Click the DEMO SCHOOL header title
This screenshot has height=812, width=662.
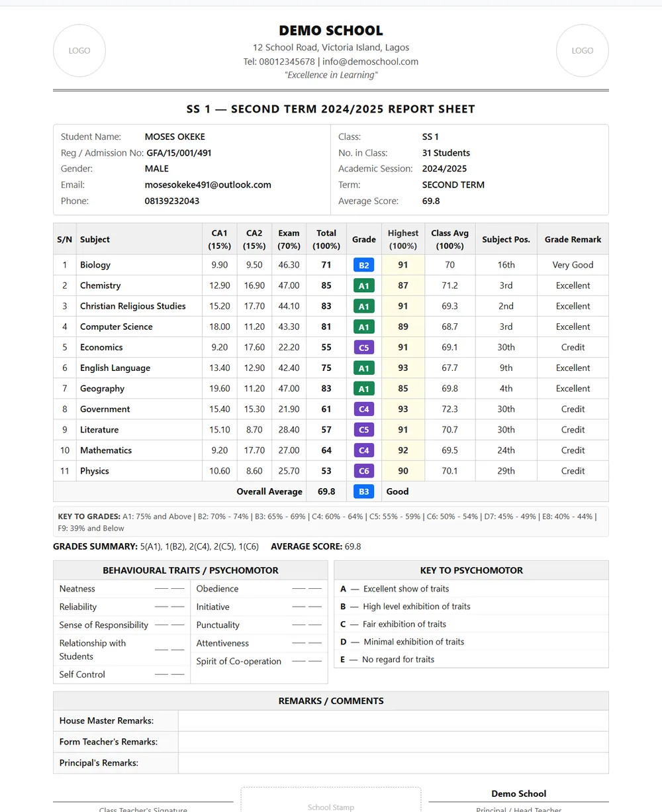[331, 30]
